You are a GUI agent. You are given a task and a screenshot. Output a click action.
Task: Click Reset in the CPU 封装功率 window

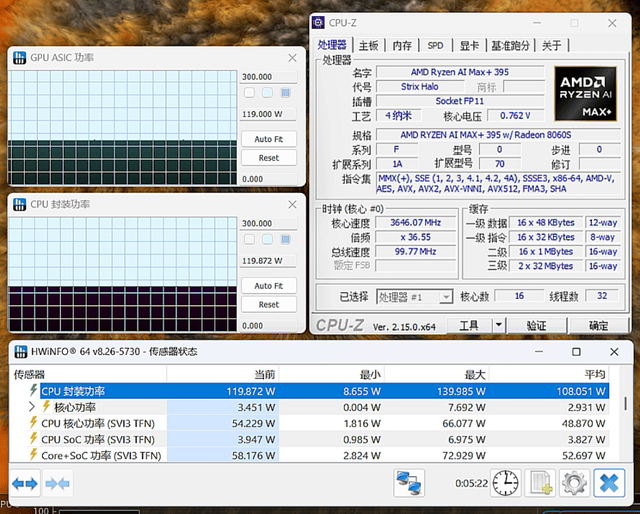click(269, 304)
